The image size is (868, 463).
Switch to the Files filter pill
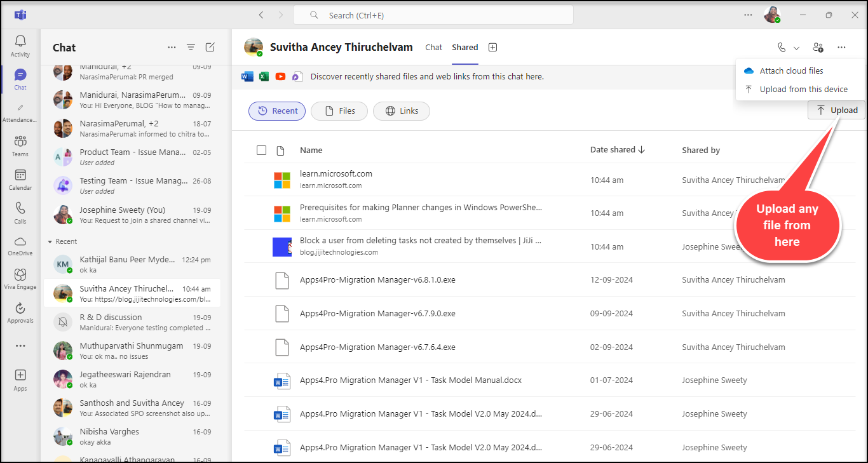pyautogui.click(x=339, y=111)
